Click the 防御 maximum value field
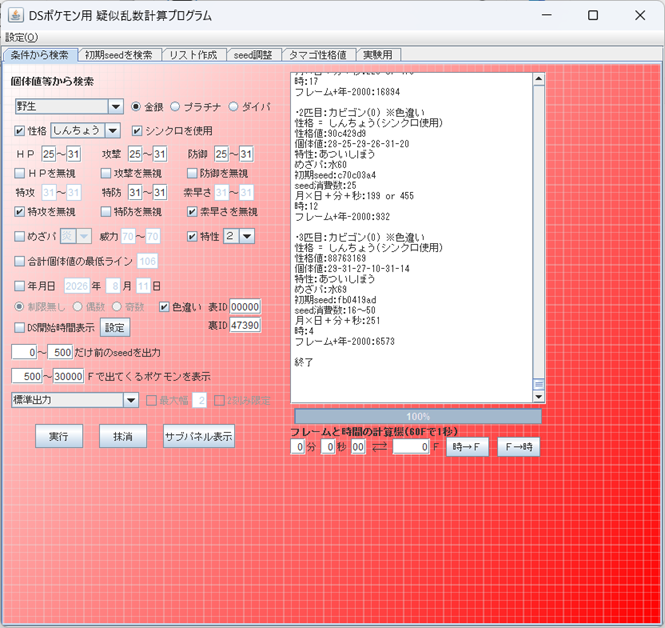The width and height of the screenshot is (665, 628). pyautogui.click(x=246, y=154)
